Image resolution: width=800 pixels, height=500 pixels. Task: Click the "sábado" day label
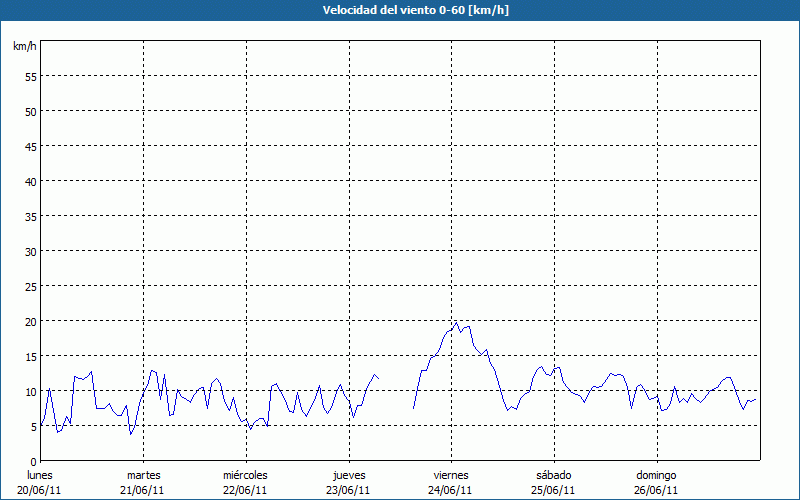tap(553, 475)
